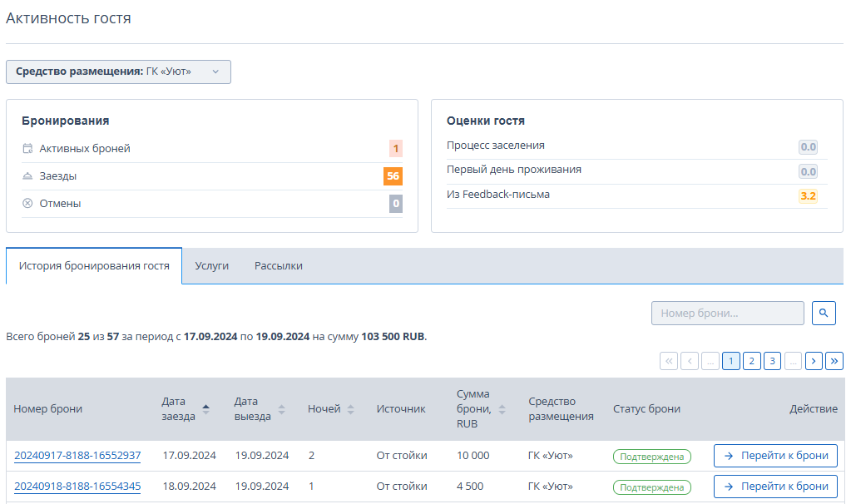This screenshot has height=504, width=851.
Task: Click the Бронирования panel heading
Action: click(x=66, y=121)
